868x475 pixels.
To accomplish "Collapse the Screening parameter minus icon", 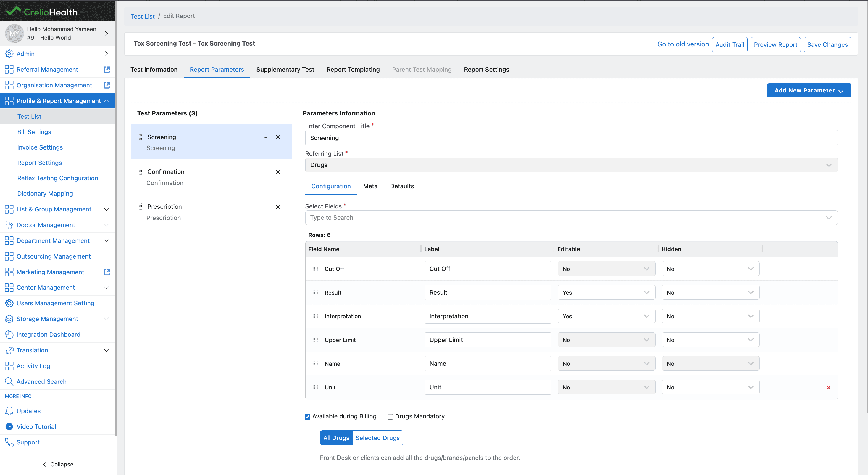I will [266, 137].
